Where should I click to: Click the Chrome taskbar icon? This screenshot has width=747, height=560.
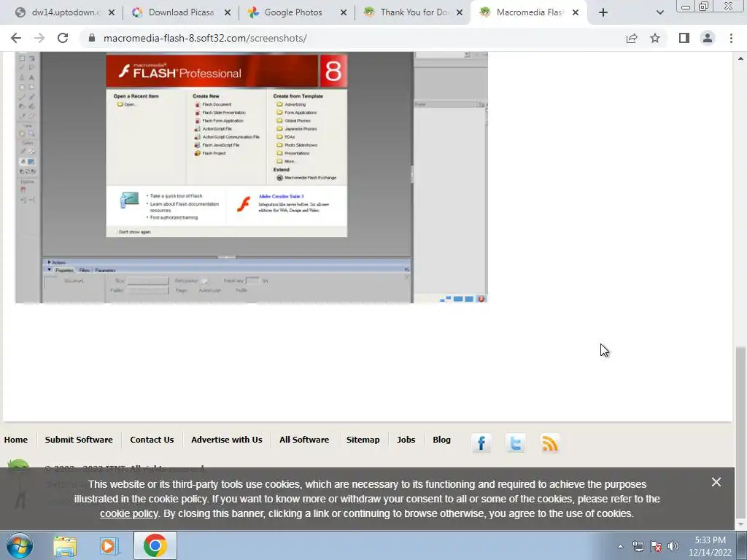point(155,545)
